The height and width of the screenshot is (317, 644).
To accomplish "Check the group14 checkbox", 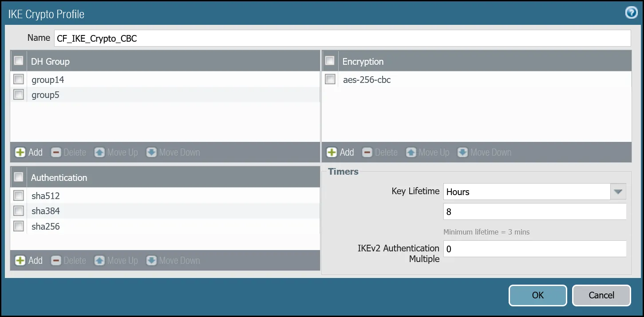I will click(x=19, y=80).
